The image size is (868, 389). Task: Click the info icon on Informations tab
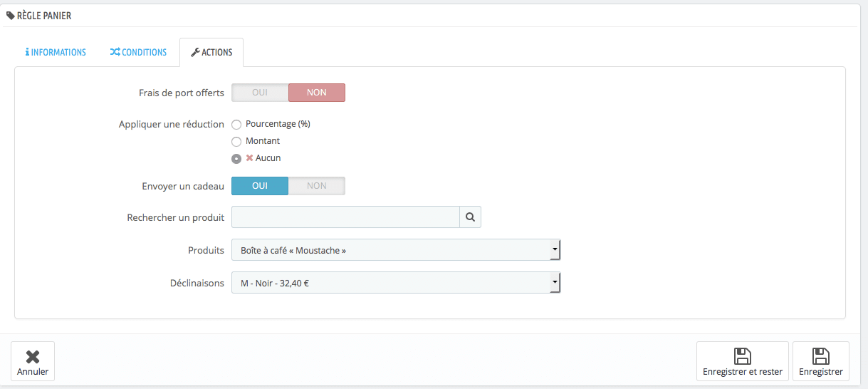click(27, 53)
